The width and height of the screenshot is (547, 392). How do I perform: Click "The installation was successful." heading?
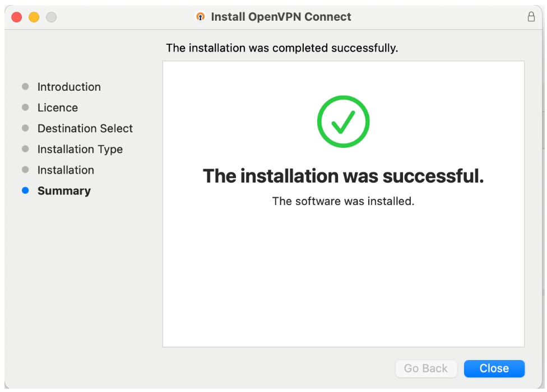(343, 176)
